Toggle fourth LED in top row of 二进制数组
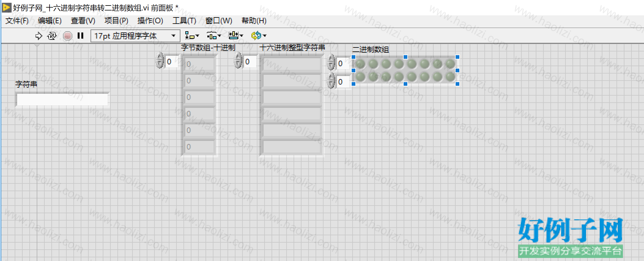The height and width of the screenshot is (261, 644). click(x=399, y=64)
